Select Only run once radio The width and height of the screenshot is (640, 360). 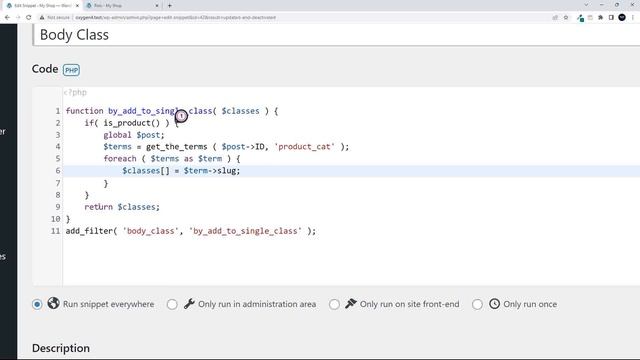pos(477,304)
